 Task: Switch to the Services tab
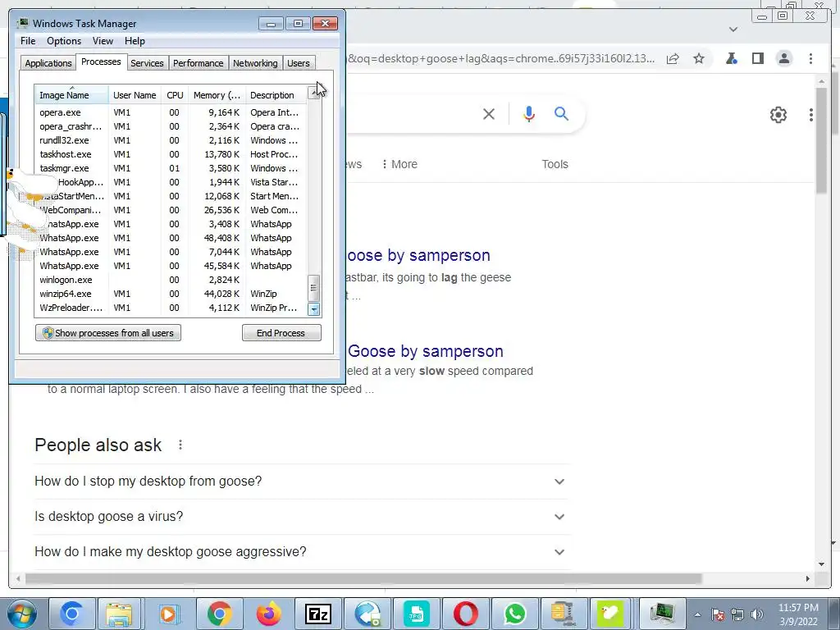click(x=147, y=63)
